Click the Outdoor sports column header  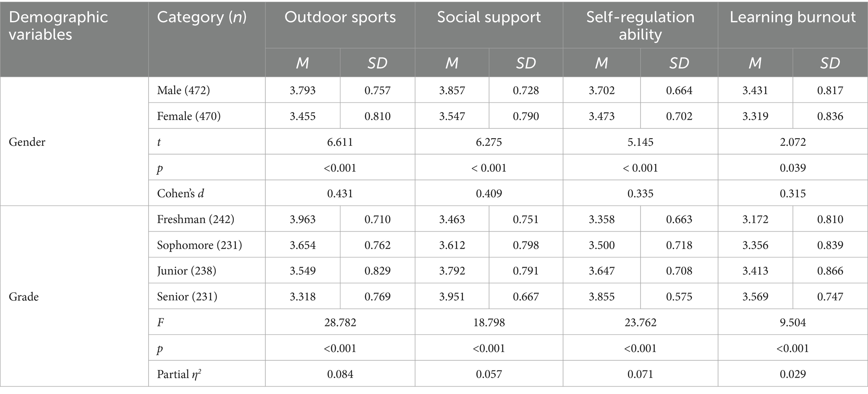340,17
